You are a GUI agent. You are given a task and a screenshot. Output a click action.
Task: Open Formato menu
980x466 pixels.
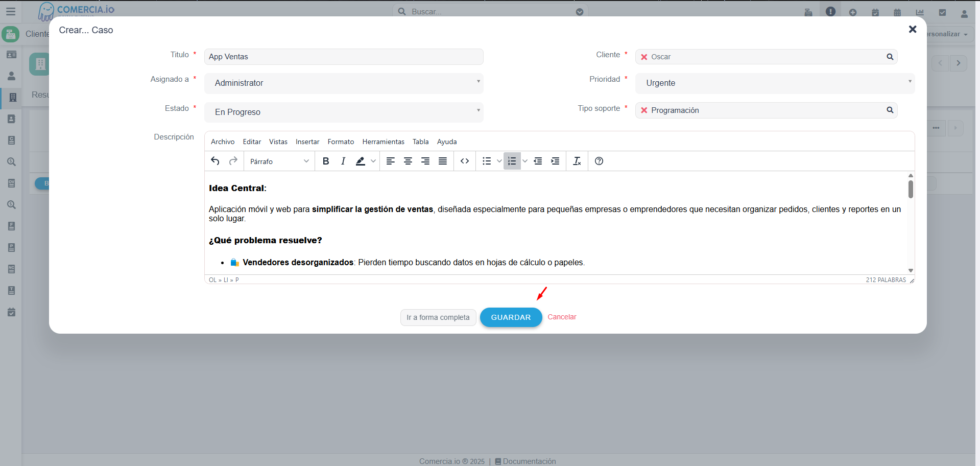pos(341,142)
